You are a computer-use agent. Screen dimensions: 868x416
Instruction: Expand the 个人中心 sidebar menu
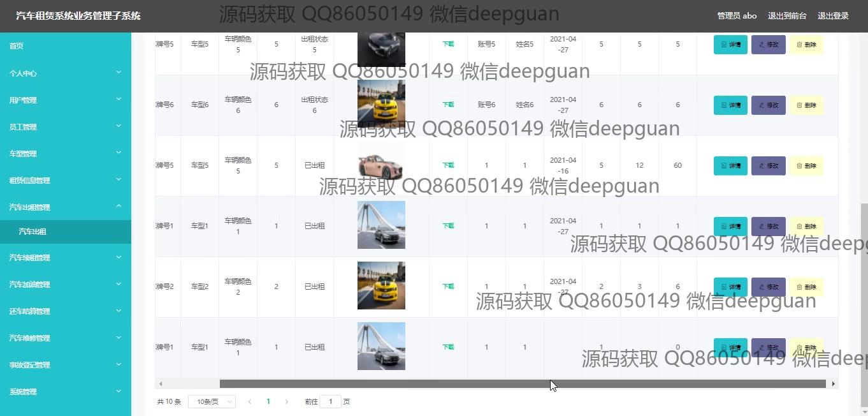click(x=65, y=73)
